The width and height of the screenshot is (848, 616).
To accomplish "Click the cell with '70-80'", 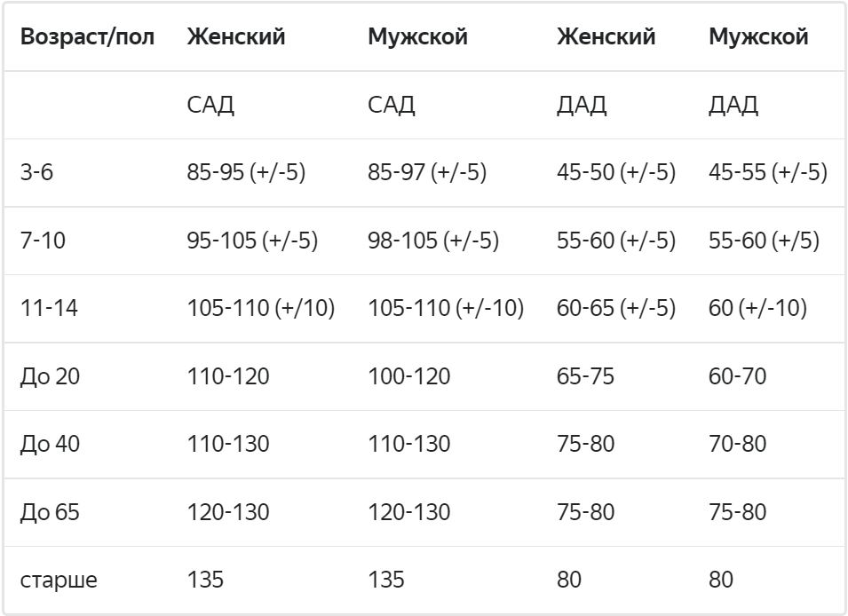I will tap(737, 444).
